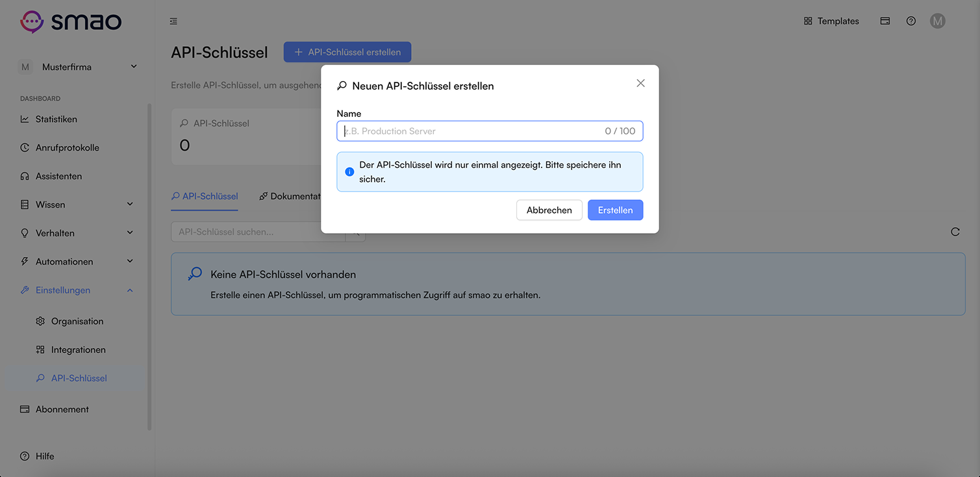Open Integrationen settings
This screenshot has width=980, height=477.
77,350
